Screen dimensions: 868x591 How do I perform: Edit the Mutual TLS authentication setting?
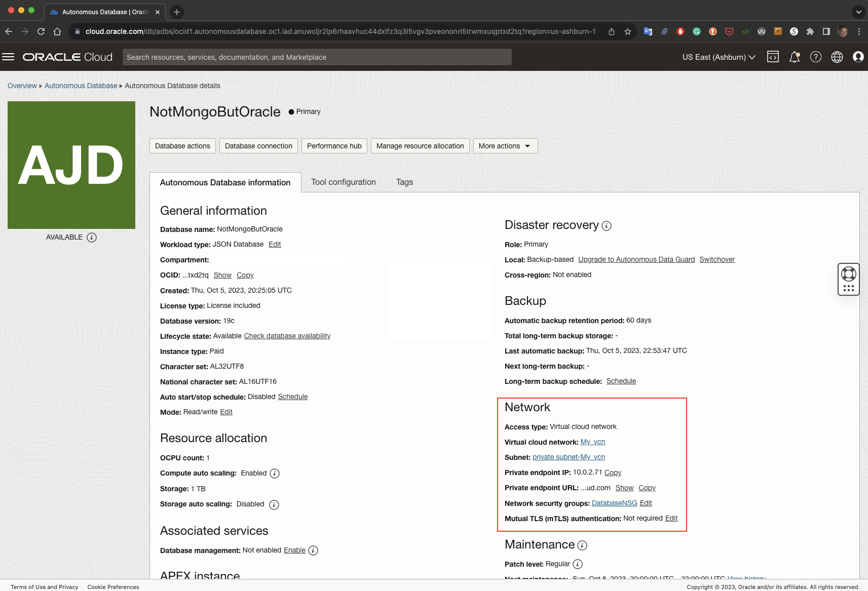tap(671, 518)
